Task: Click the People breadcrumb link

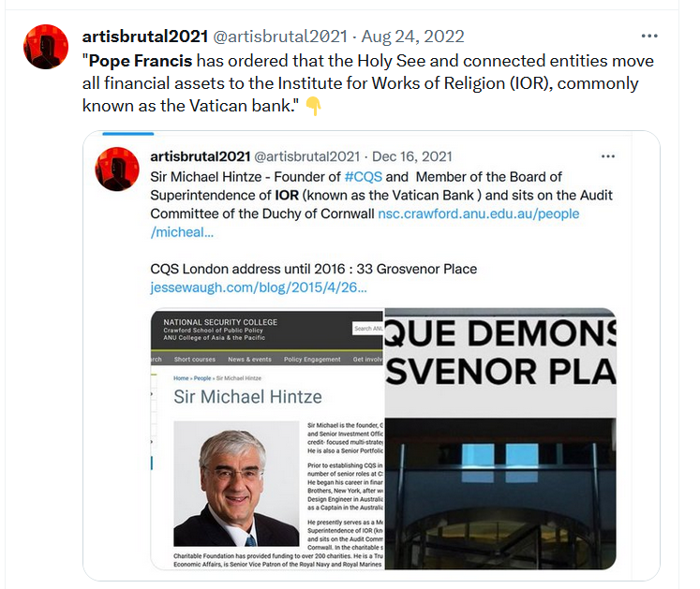Action: tap(202, 378)
